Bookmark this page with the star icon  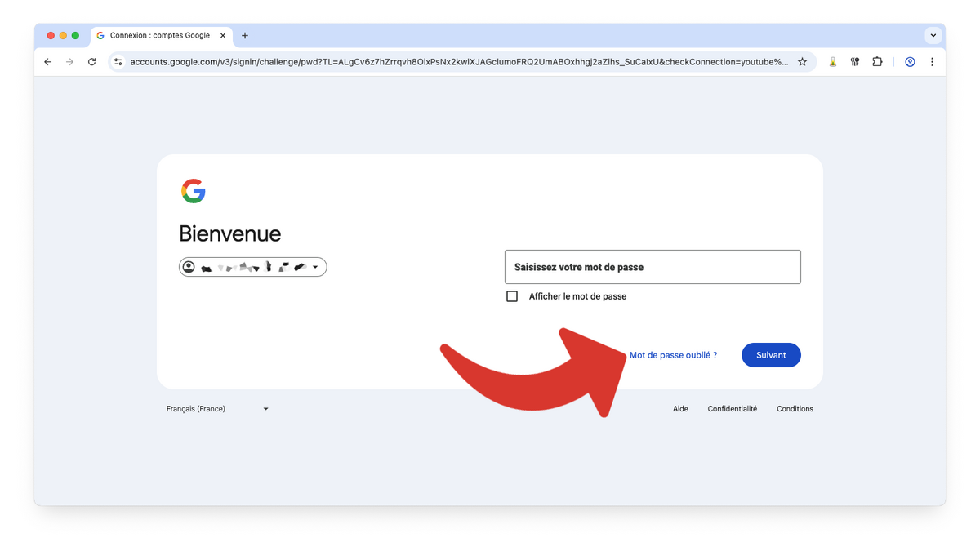click(802, 62)
